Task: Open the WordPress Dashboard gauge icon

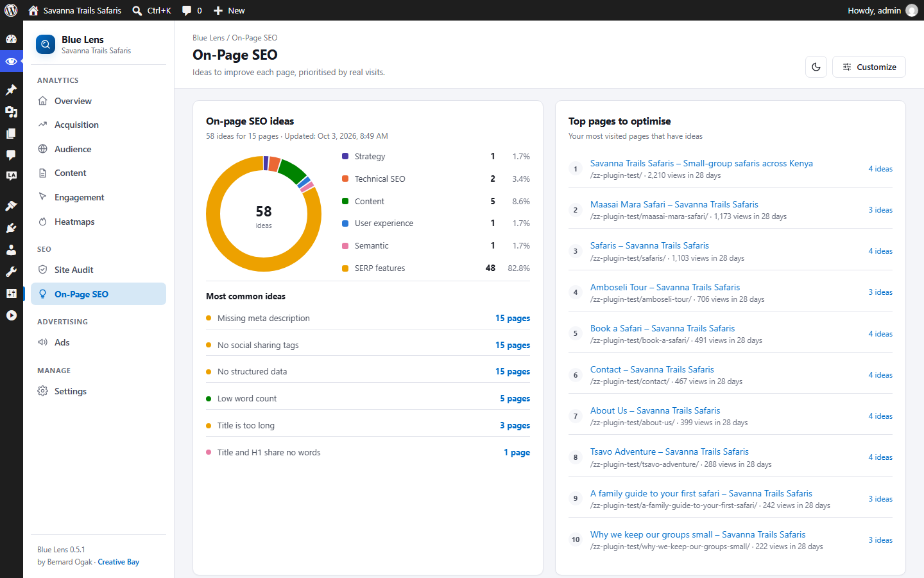Action: (11, 39)
